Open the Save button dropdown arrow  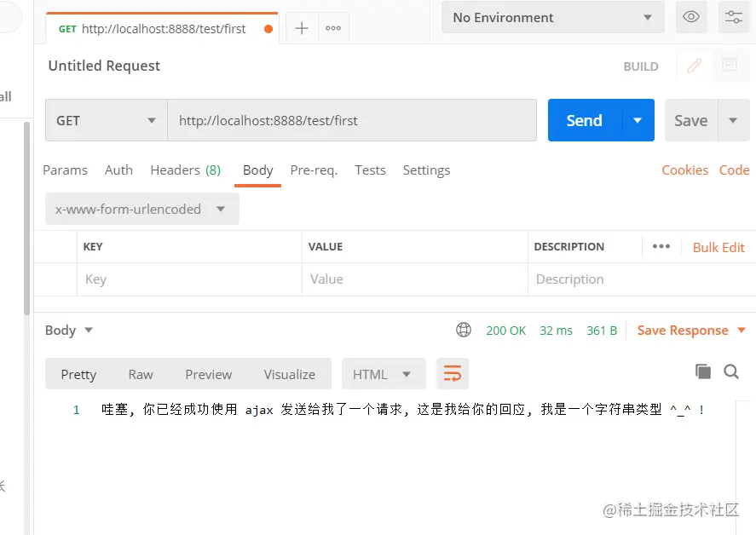733,120
